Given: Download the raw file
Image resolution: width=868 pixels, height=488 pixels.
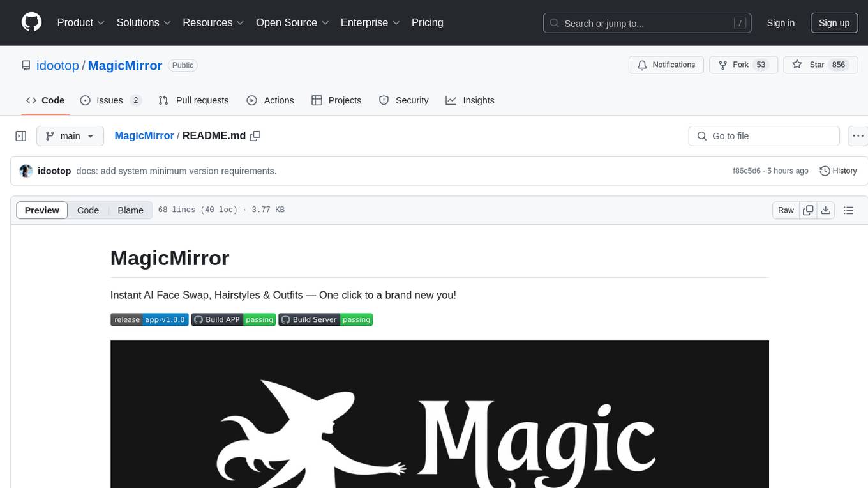Looking at the screenshot, I should [825, 210].
